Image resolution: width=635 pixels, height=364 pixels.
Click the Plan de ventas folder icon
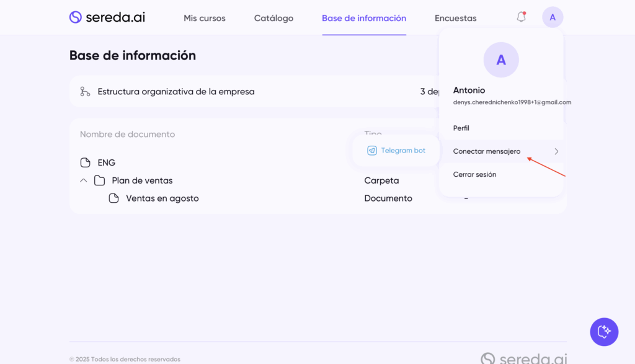(x=99, y=180)
